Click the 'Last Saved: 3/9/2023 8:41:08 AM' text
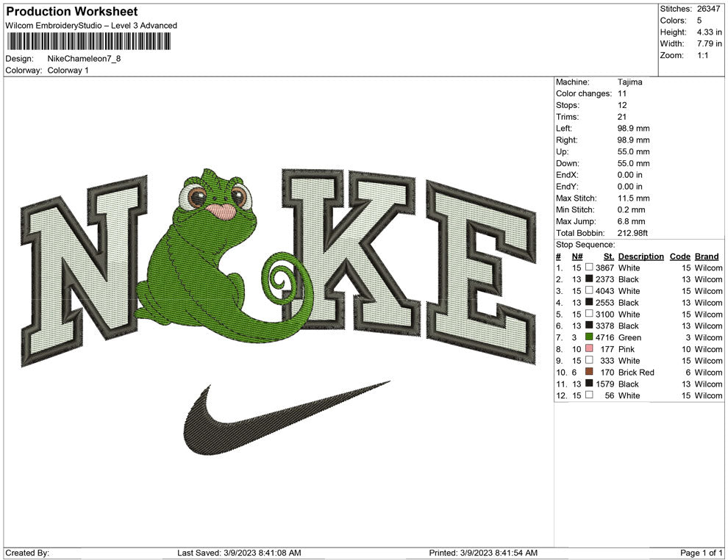The height and width of the screenshot is (560, 728). coord(239,553)
